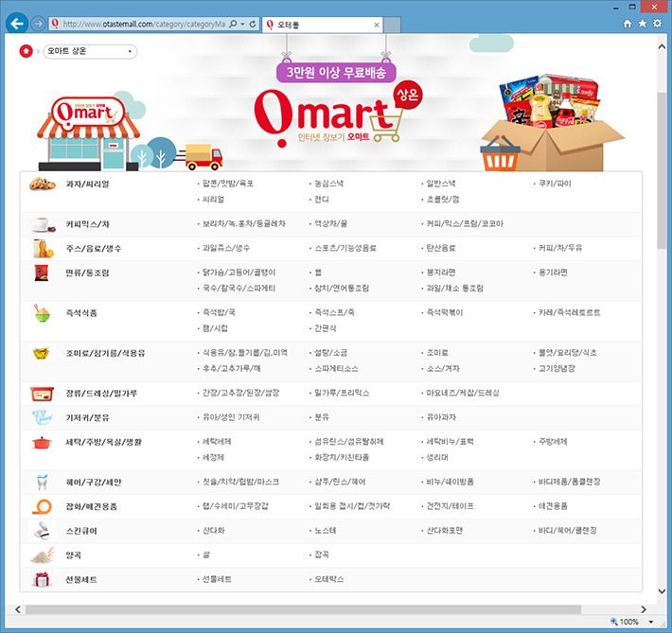This screenshot has height=633, width=672.
Task: Open the 노스테 subcategory
Action: 326,530
